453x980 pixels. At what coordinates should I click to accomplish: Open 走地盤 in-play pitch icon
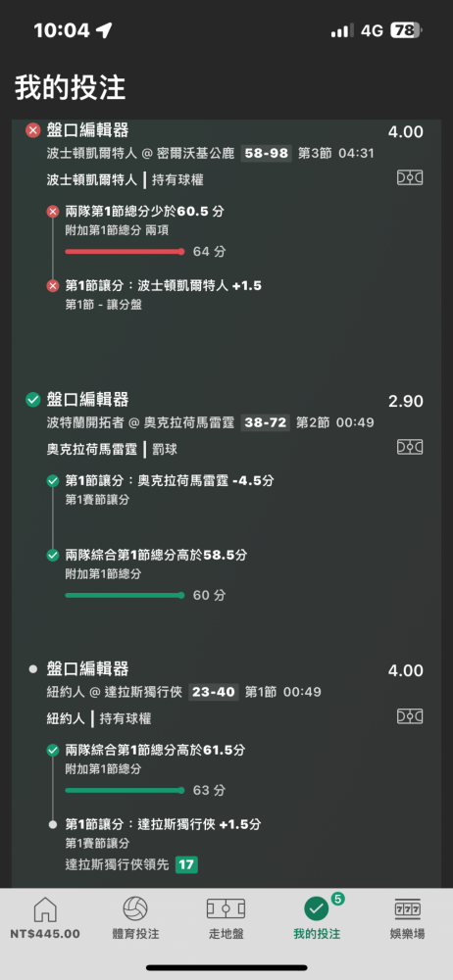tap(226, 919)
